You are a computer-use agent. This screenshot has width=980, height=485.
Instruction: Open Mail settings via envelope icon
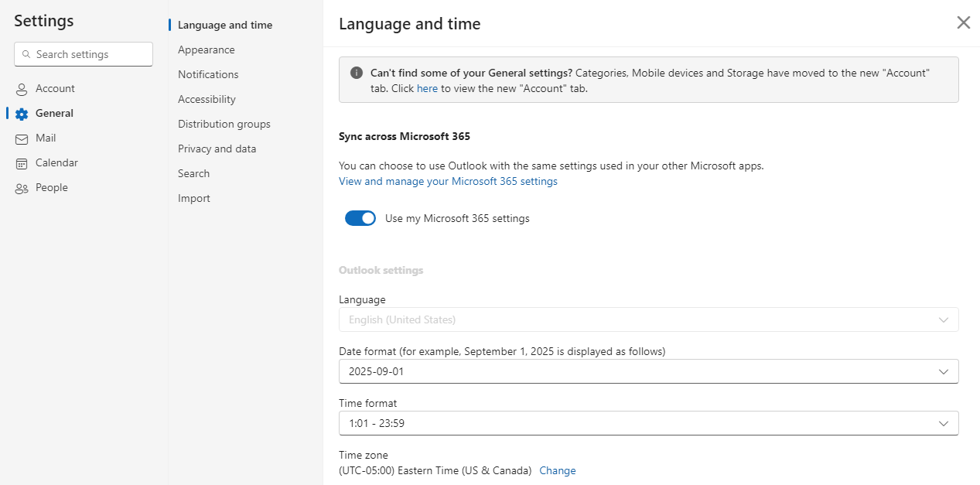pos(21,138)
